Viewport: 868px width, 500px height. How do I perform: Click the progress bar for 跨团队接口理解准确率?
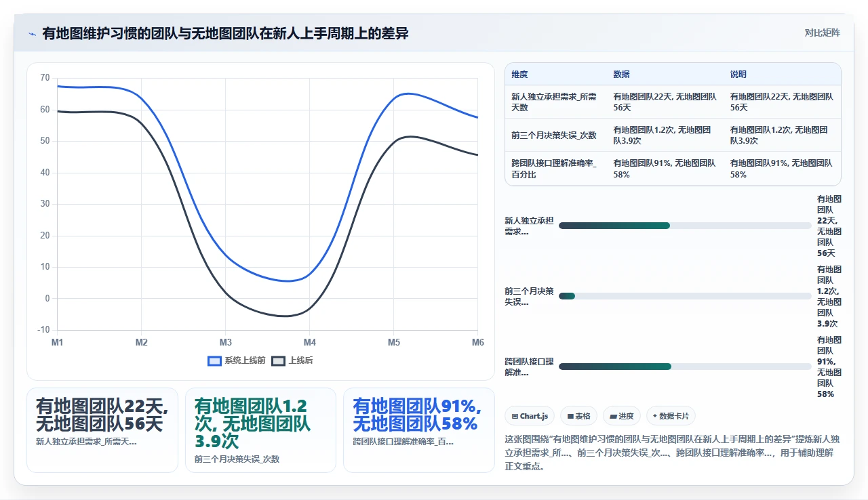tap(685, 367)
